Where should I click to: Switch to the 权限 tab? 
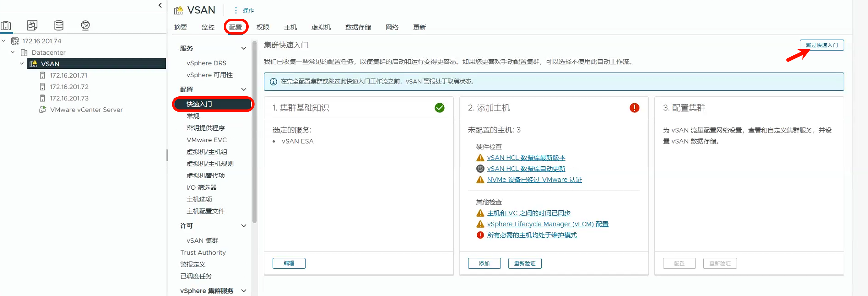(x=263, y=27)
